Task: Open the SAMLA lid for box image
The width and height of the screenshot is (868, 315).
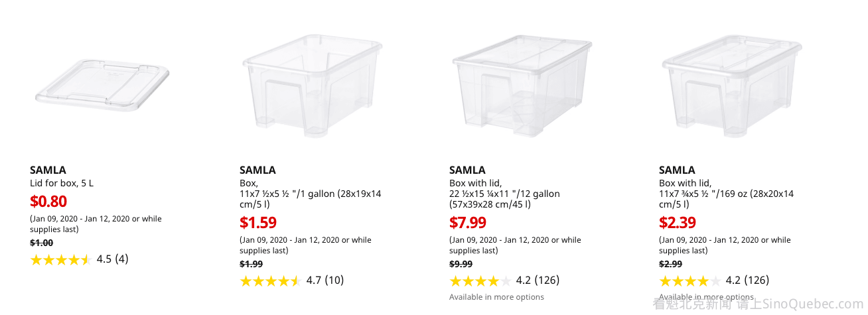Action: pos(104,86)
